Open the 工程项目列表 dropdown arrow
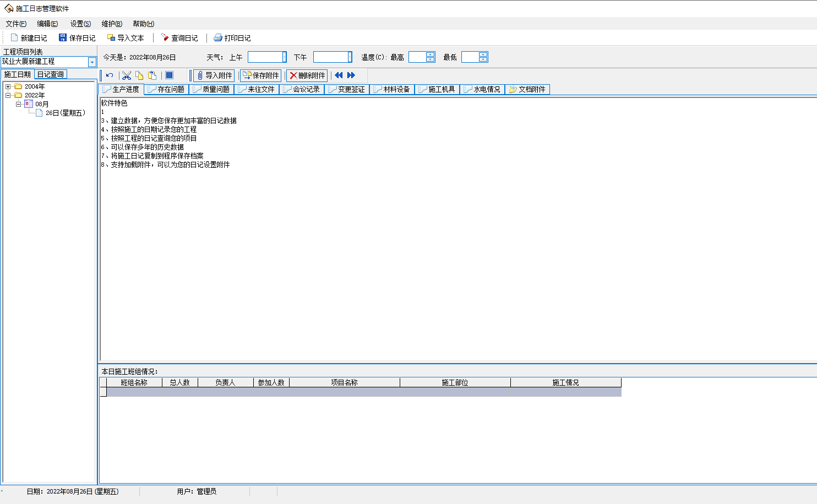 click(92, 62)
